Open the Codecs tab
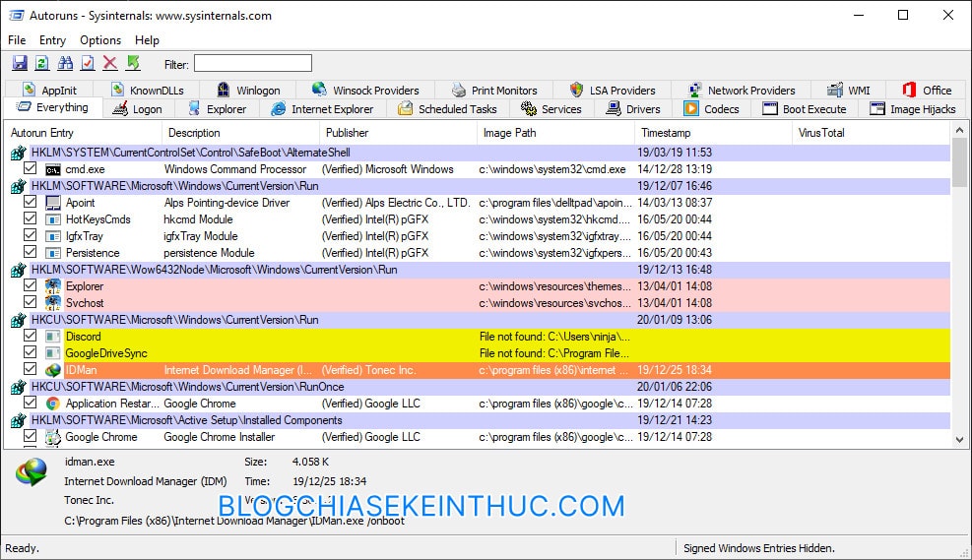The image size is (972, 560). click(x=712, y=109)
